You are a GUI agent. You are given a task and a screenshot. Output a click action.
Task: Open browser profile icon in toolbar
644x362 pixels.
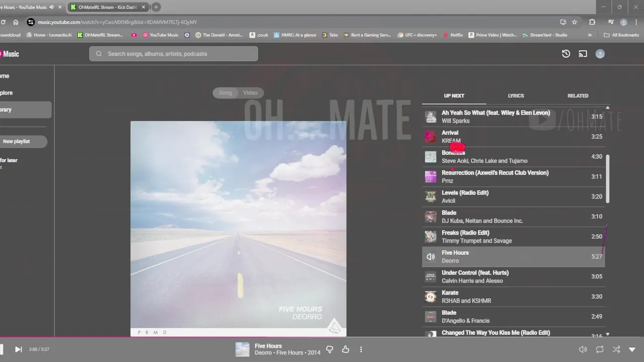624,22
